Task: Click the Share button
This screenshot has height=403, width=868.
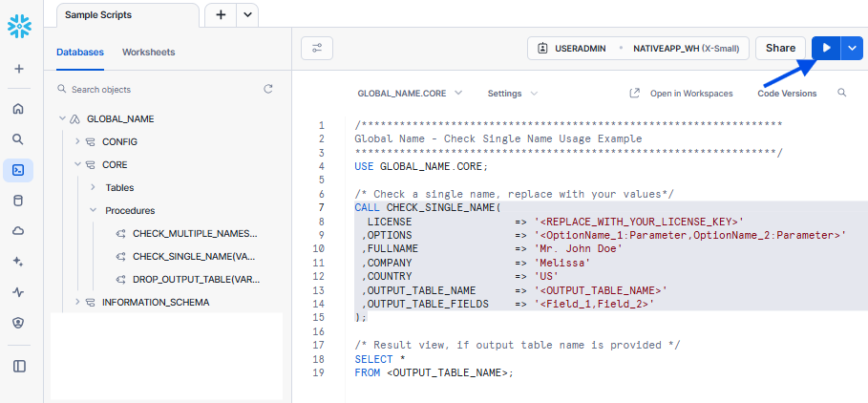Action: (780, 48)
